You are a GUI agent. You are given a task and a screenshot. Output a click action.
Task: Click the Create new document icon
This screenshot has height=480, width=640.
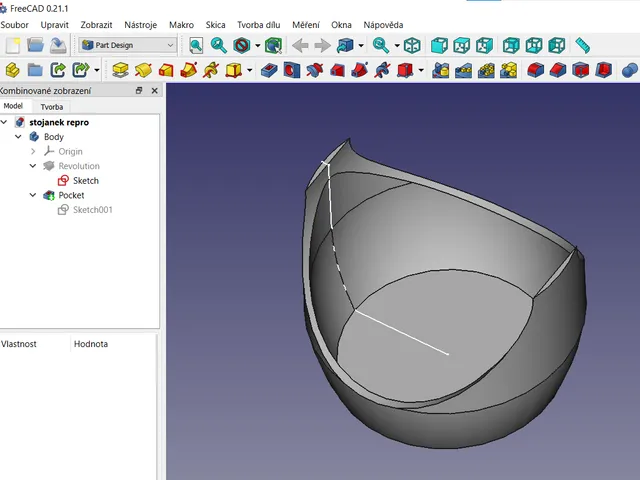13,45
